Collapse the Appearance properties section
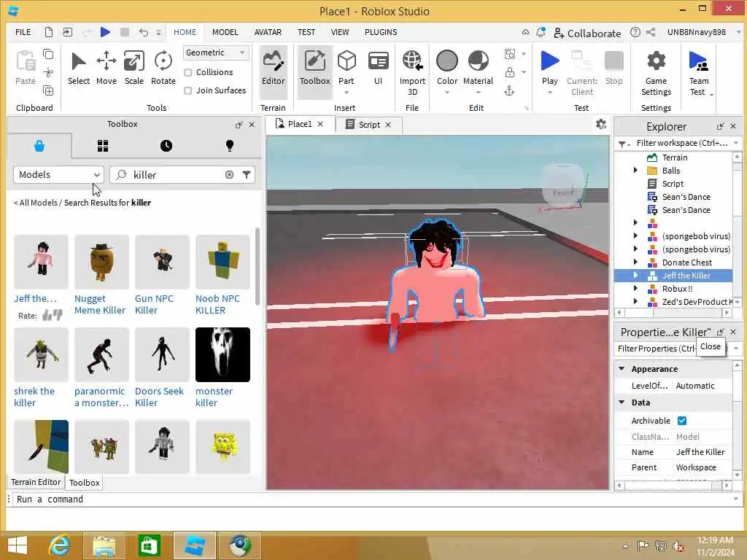 tap(622, 368)
